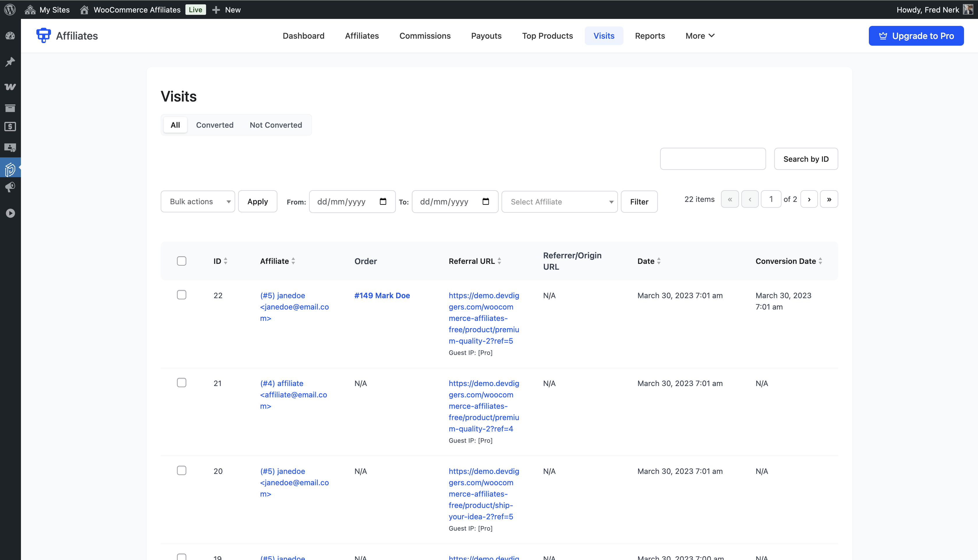
Task: Open the Commissions menu item
Action: [x=425, y=36]
